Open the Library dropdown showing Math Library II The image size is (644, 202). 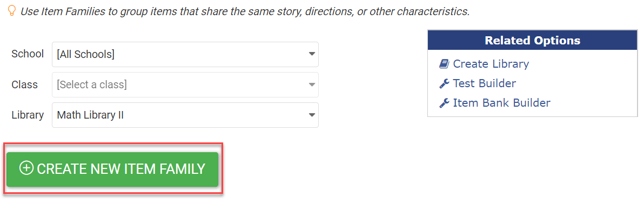[185, 115]
